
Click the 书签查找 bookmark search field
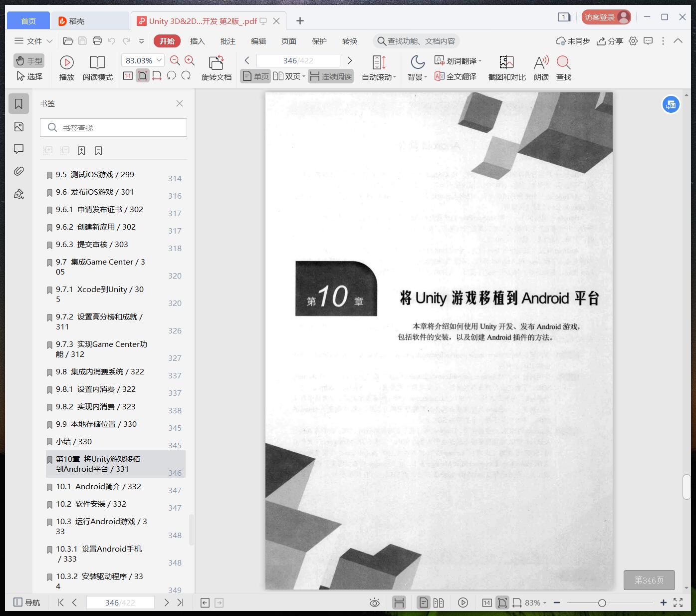pos(113,128)
